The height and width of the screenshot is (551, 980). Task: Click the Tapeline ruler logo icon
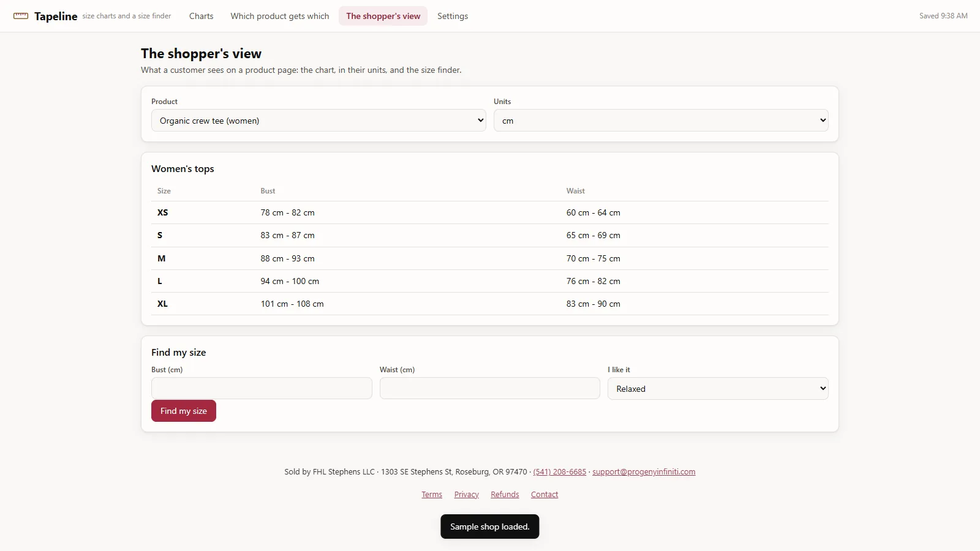21,16
